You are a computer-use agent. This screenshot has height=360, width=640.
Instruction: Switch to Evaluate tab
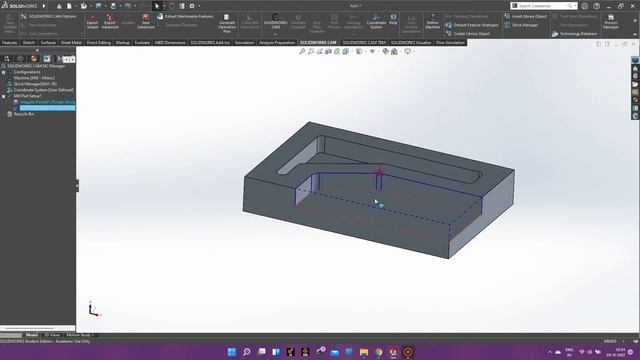[x=142, y=42]
